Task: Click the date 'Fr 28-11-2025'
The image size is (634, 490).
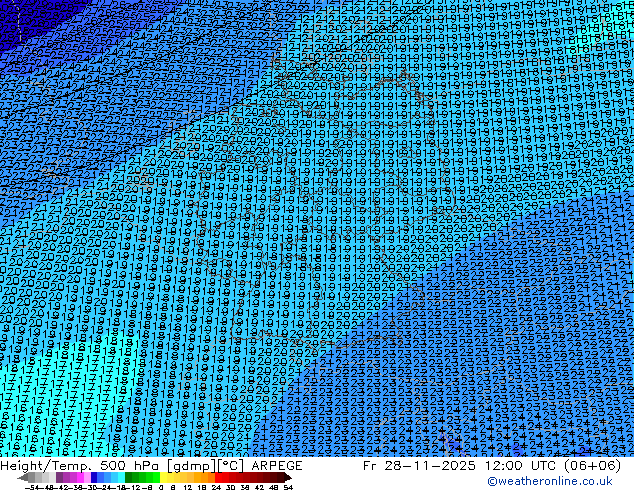Action: click(419, 465)
